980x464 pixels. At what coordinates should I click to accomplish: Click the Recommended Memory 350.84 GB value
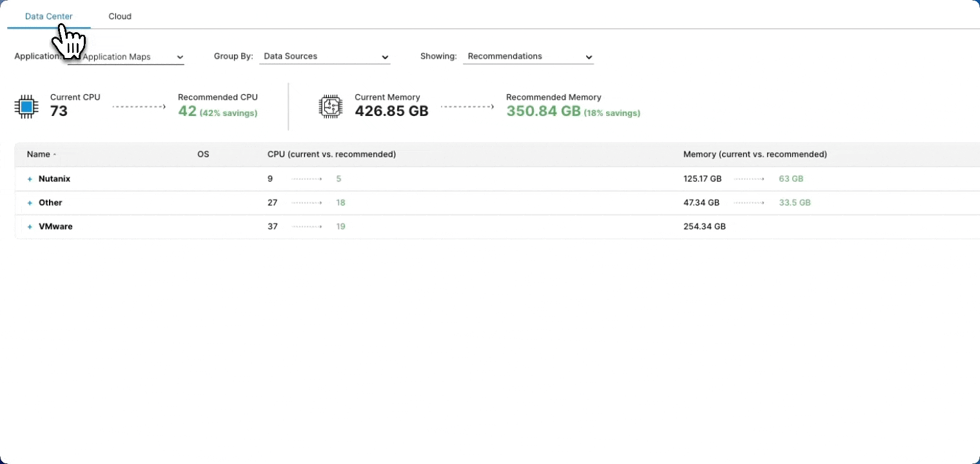pos(544,111)
